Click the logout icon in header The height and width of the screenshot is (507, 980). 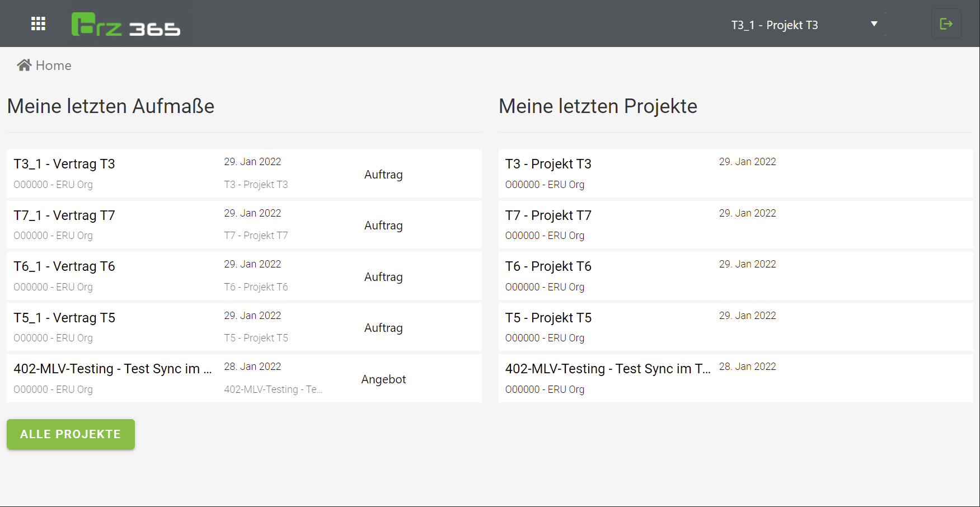[x=946, y=24]
